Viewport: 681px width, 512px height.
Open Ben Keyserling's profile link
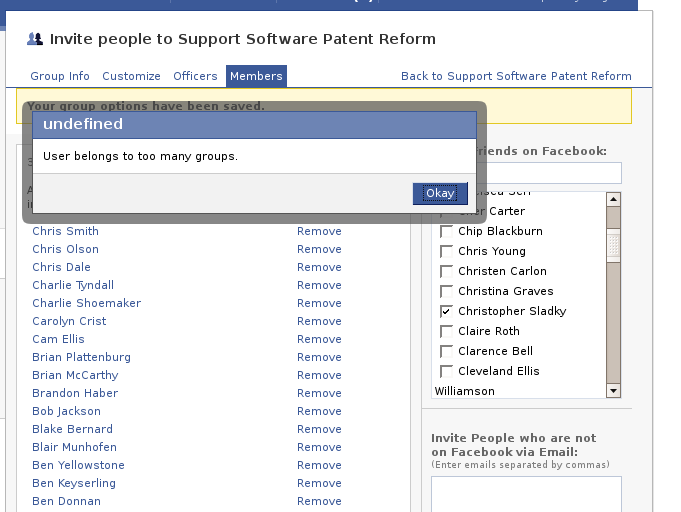pyautogui.click(x=74, y=483)
